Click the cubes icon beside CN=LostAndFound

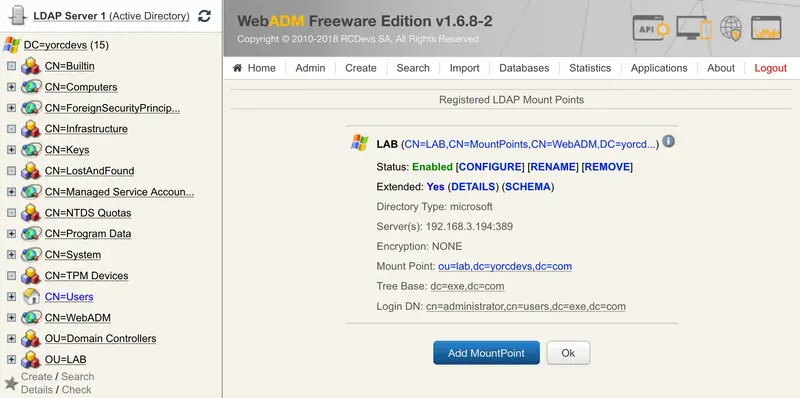click(31, 170)
